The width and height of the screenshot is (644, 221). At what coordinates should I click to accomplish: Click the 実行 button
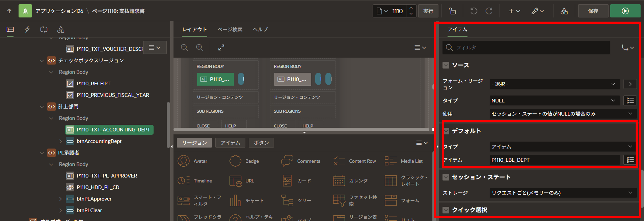(x=428, y=11)
